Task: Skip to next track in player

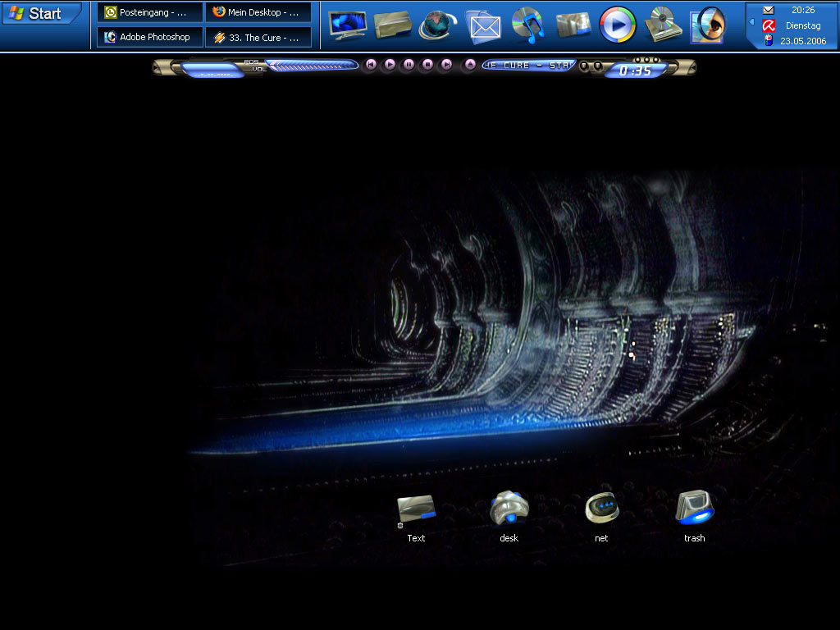Action: 446,65
